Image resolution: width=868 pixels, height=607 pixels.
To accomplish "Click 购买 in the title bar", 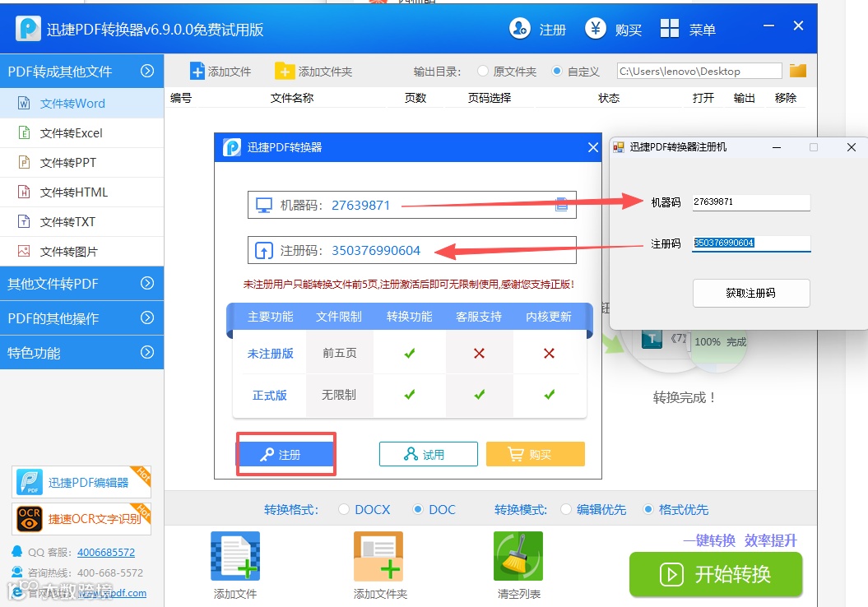I will [629, 30].
